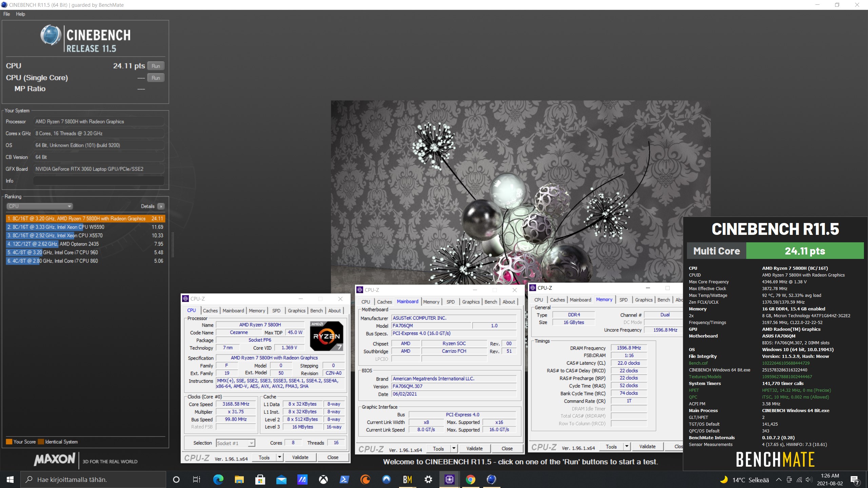
Task: Open the Socket #1 selection dropdown
Action: point(235,443)
